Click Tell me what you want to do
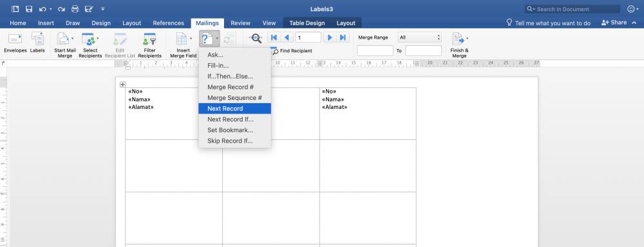This screenshot has width=644, height=247. click(x=548, y=23)
